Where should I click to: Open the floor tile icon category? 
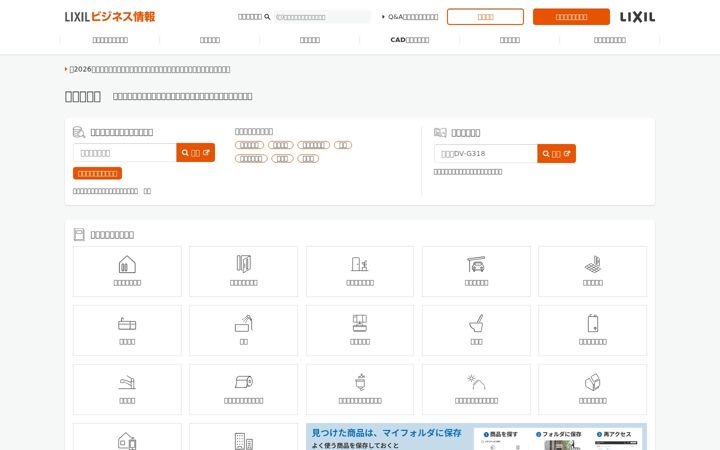[592, 271]
